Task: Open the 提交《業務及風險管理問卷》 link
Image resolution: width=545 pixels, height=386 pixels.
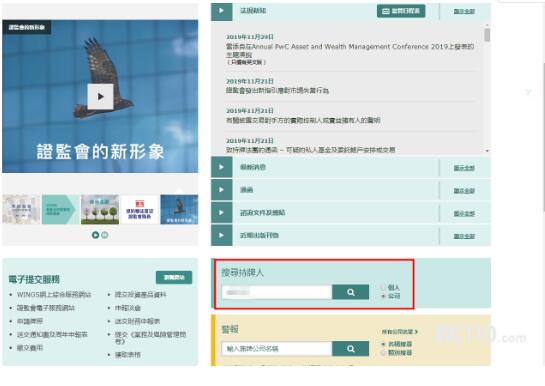Action: click(x=151, y=338)
